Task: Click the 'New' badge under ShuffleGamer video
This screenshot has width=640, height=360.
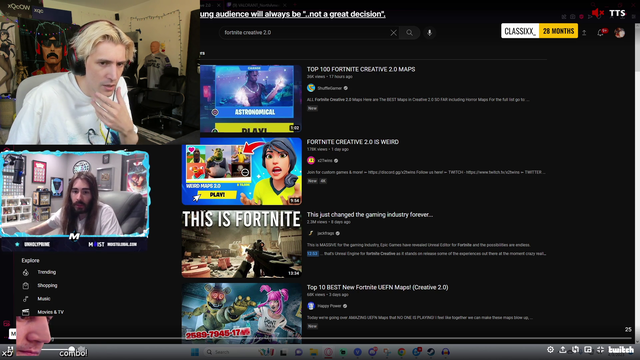Action: (x=312, y=108)
